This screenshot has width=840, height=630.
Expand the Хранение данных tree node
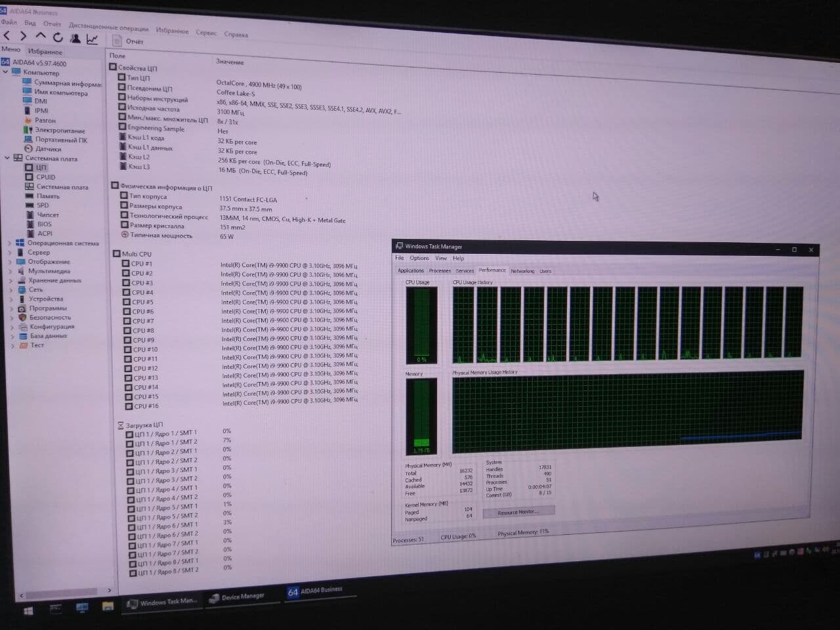10,280
